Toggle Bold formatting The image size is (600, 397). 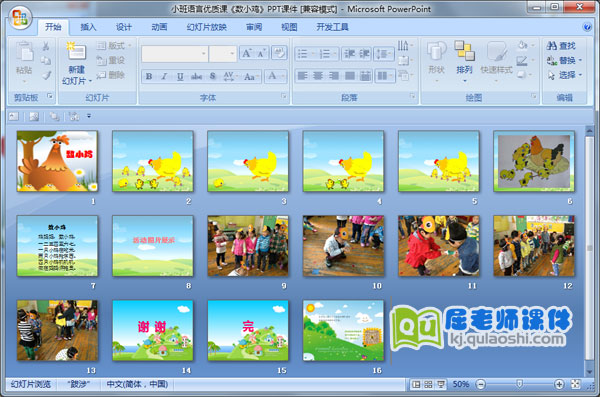click(149, 77)
